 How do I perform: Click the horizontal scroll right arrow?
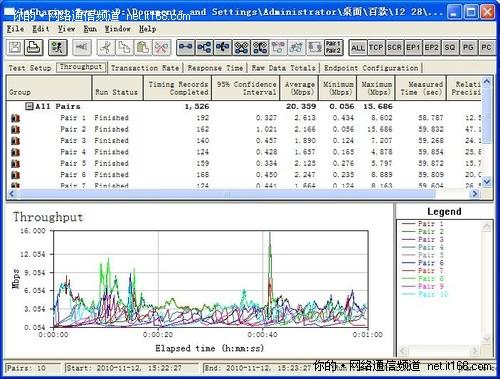pyautogui.click(x=475, y=193)
